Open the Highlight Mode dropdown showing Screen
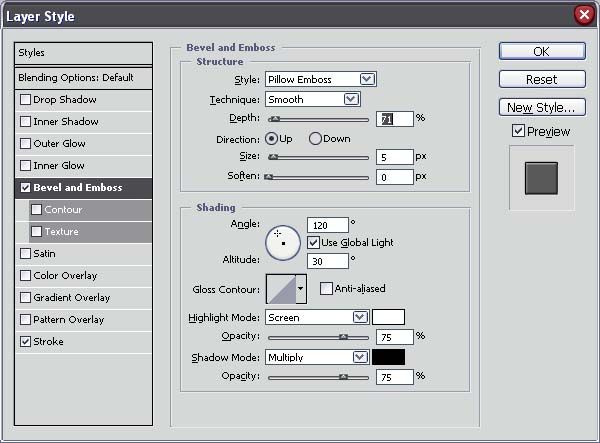Viewport: 600px width, 443px height. point(317,317)
